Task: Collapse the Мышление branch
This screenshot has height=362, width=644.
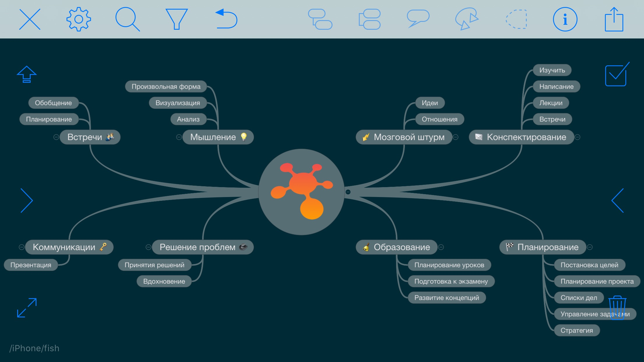Action: point(179,137)
